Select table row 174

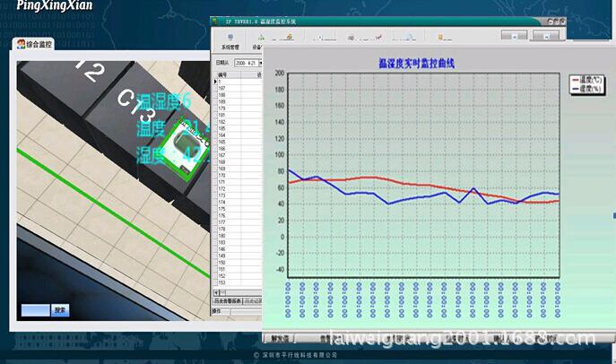(239, 202)
